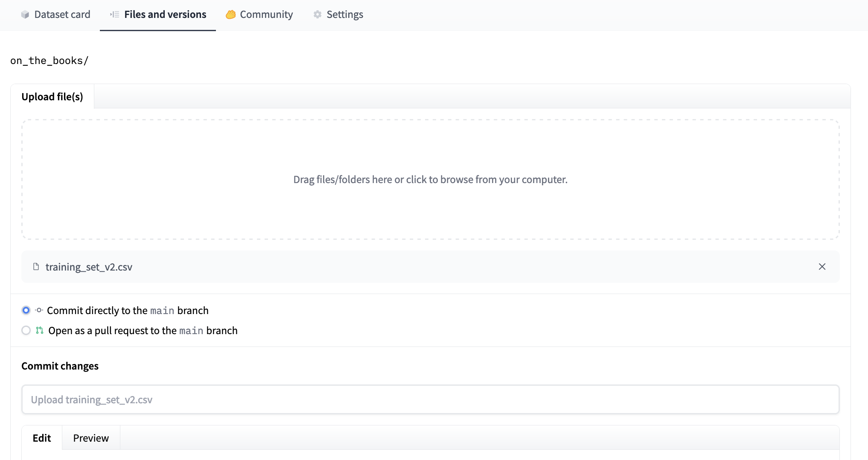The height and width of the screenshot is (460, 868).
Task: Switch to the Preview tab
Action: click(x=90, y=438)
